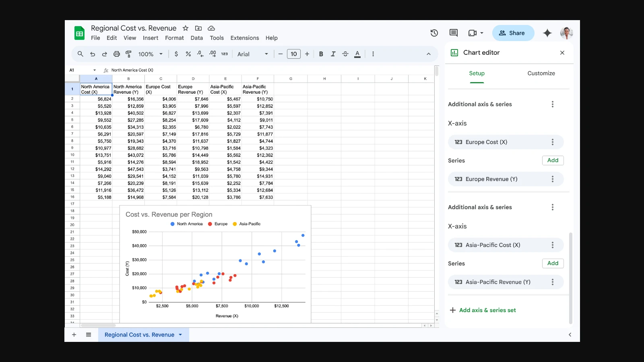644x362 pixels.
Task: Open the Format menu
Action: [174, 38]
